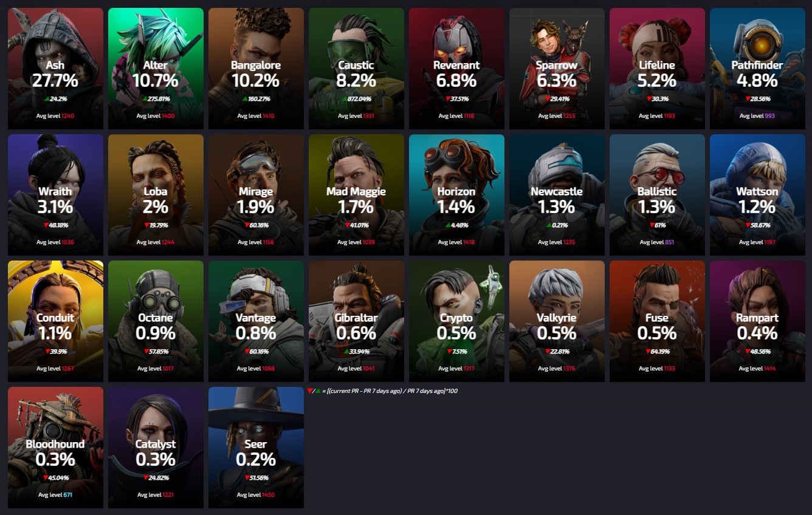Open the Lifeline legend card
This screenshot has height=515, width=812.
[657, 69]
